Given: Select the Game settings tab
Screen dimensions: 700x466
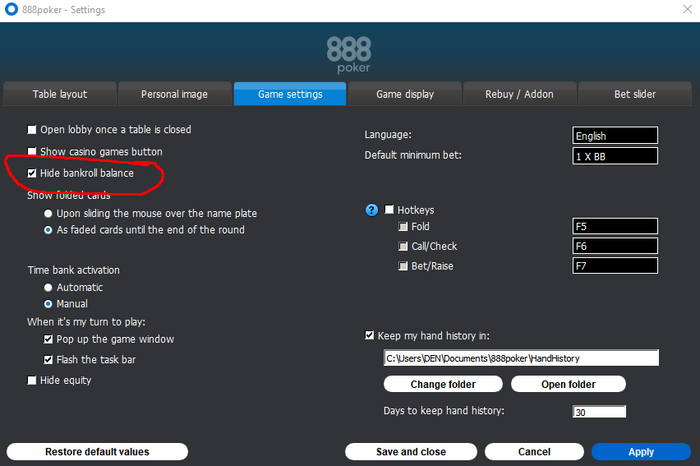Looking at the screenshot, I should click(290, 94).
